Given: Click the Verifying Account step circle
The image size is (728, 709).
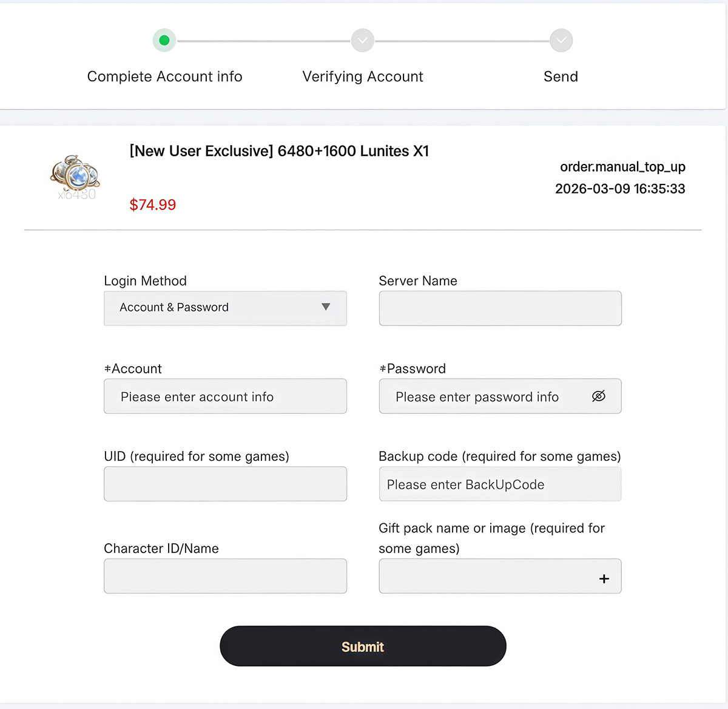Looking at the screenshot, I should click(x=362, y=41).
